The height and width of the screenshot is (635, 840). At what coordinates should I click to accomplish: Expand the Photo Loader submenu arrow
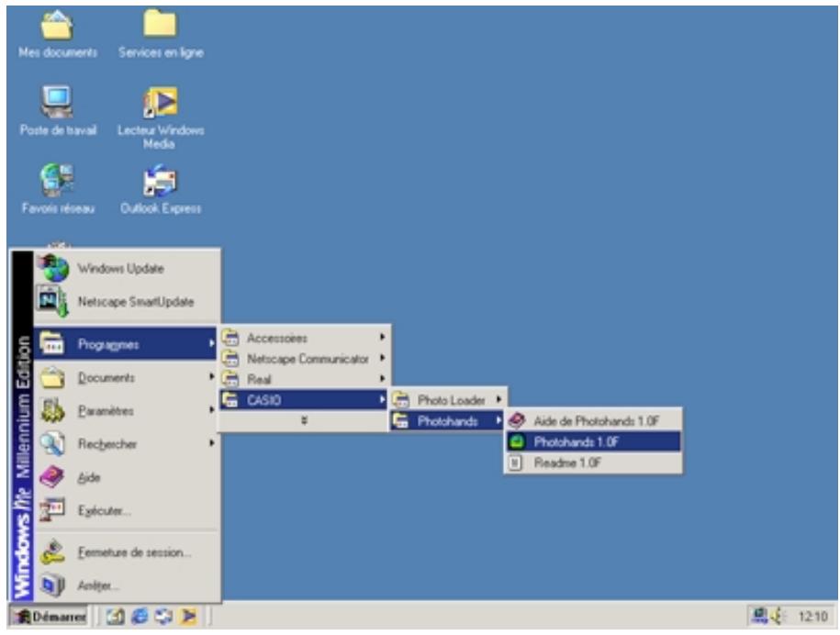click(x=498, y=399)
